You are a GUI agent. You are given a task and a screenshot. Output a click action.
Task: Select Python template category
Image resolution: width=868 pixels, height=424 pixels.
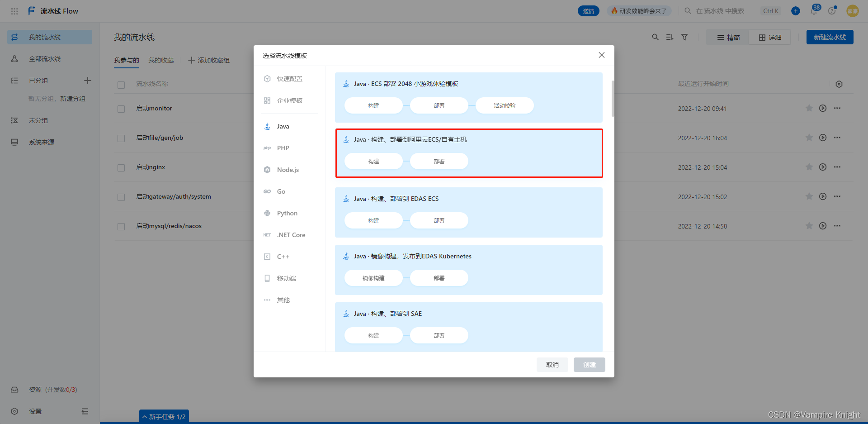point(289,213)
